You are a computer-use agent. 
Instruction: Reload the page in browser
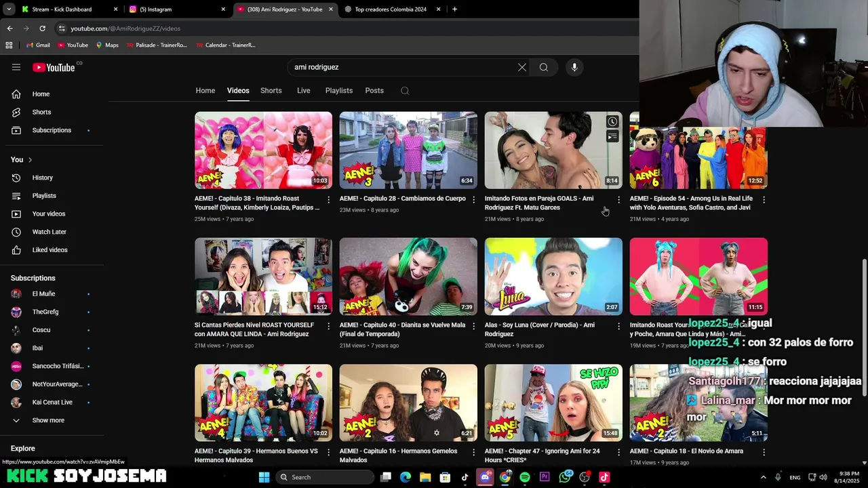(42, 28)
